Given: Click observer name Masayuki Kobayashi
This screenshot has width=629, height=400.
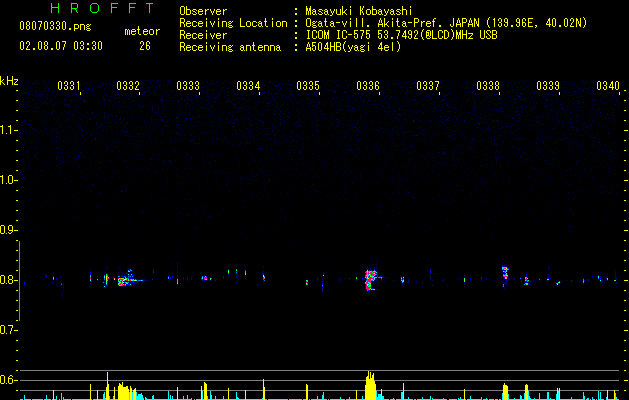Looking at the screenshot, I should pyautogui.click(x=359, y=11).
